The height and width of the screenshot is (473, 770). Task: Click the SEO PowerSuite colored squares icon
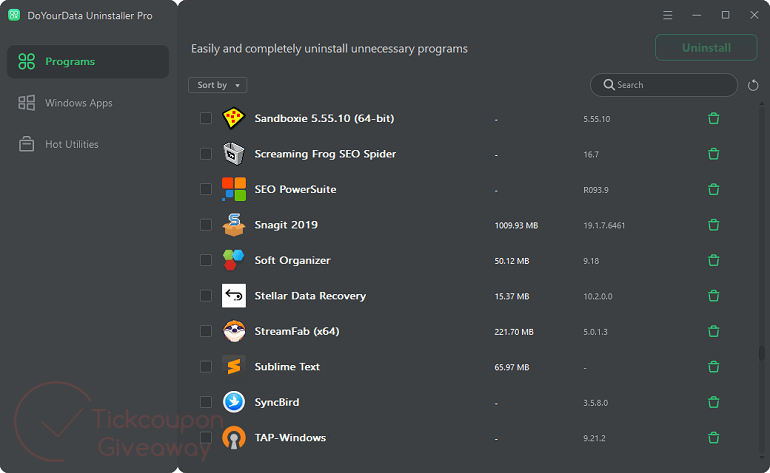(234, 189)
